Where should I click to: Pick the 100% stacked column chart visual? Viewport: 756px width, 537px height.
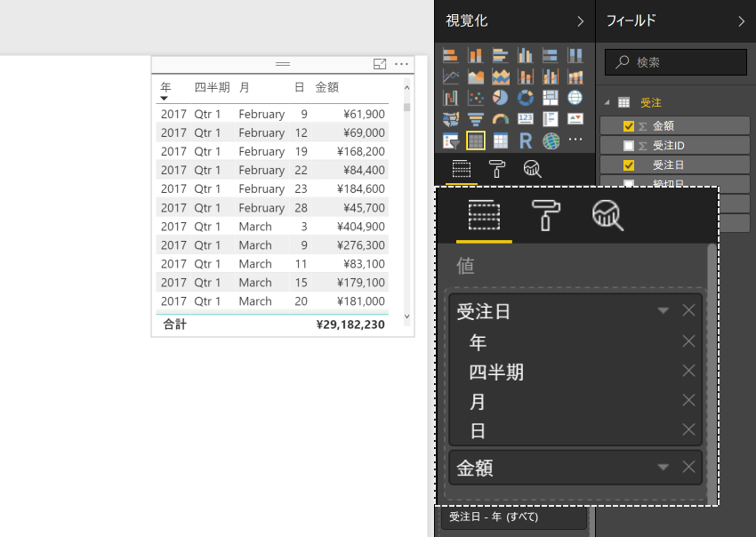[x=575, y=55]
